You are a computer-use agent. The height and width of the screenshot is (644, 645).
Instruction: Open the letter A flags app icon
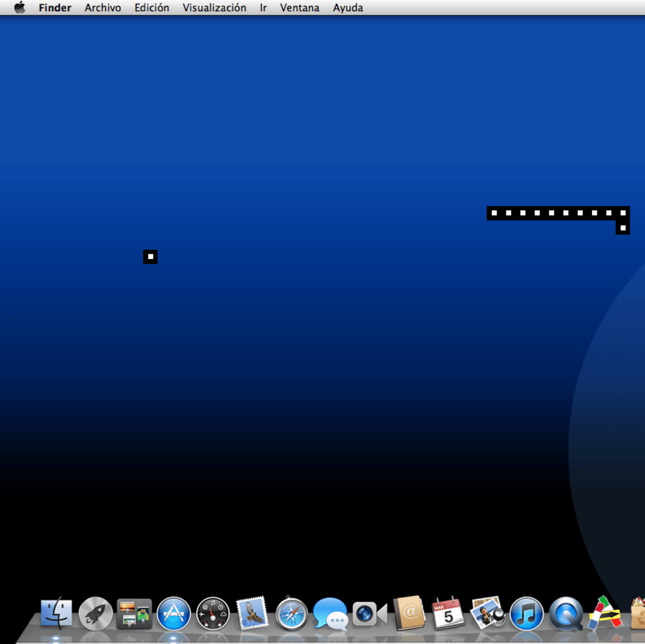(x=605, y=613)
